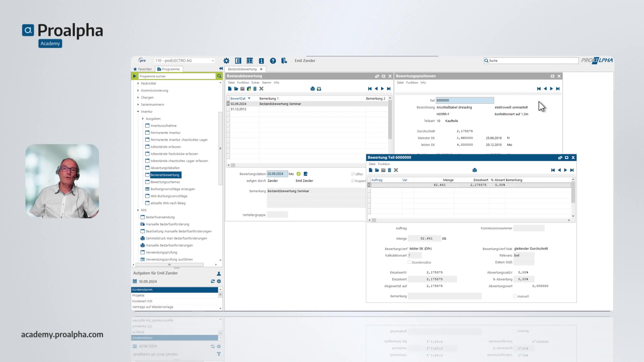This screenshot has width=644, height=362.
Task: Click the info icon in top toolbar
Action: [x=261, y=61]
